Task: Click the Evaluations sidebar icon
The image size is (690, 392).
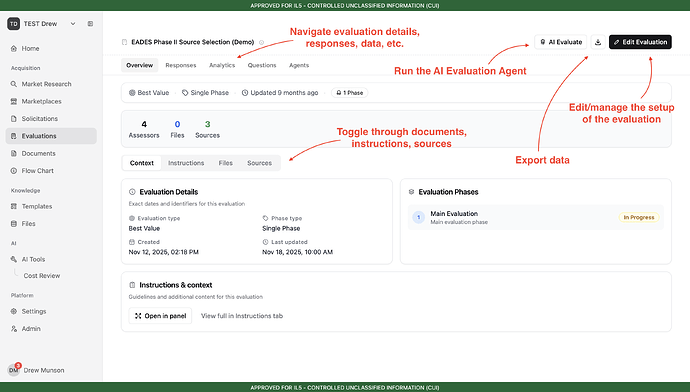Action: (14, 136)
